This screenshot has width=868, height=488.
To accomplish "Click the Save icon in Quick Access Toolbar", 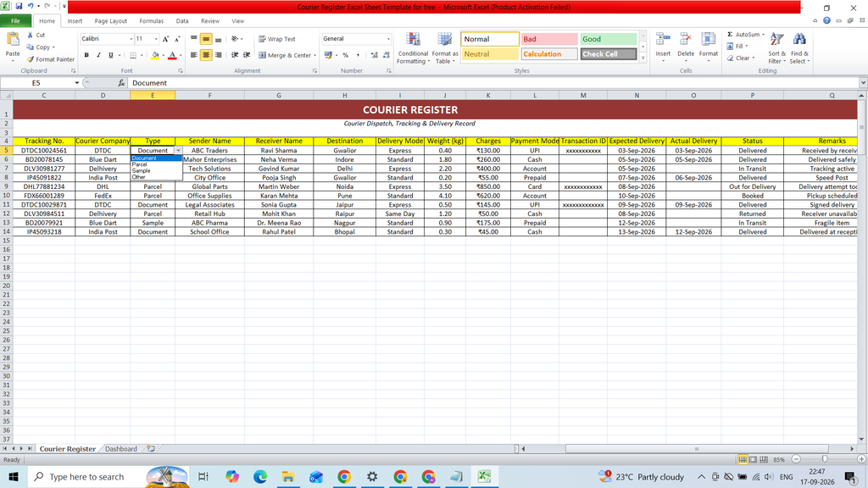I will [19, 7].
